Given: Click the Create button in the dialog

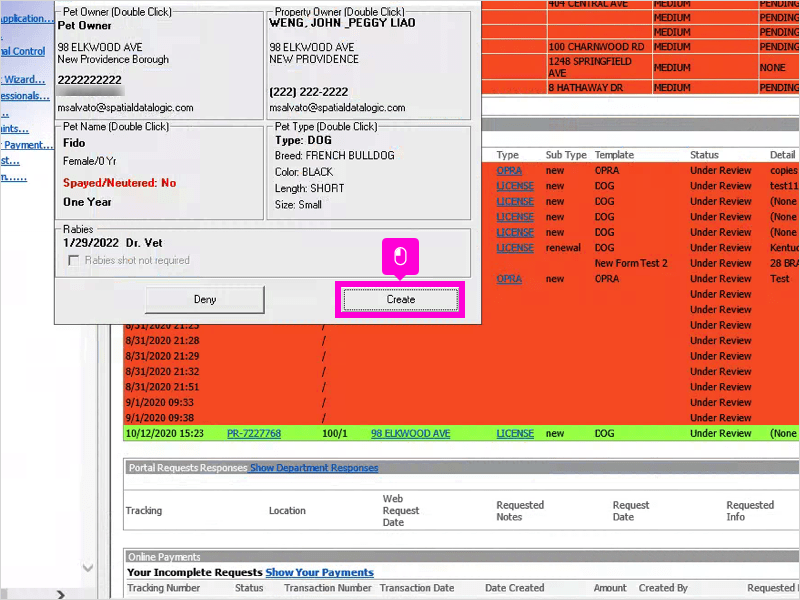Looking at the screenshot, I should [x=401, y=299].
